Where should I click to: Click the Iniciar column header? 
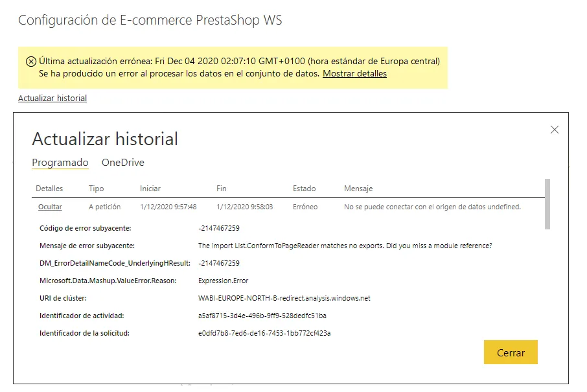(150, 189)
